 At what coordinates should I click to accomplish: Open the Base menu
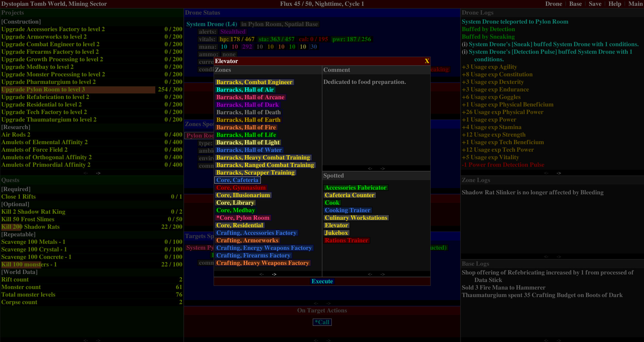pos(575,4)
